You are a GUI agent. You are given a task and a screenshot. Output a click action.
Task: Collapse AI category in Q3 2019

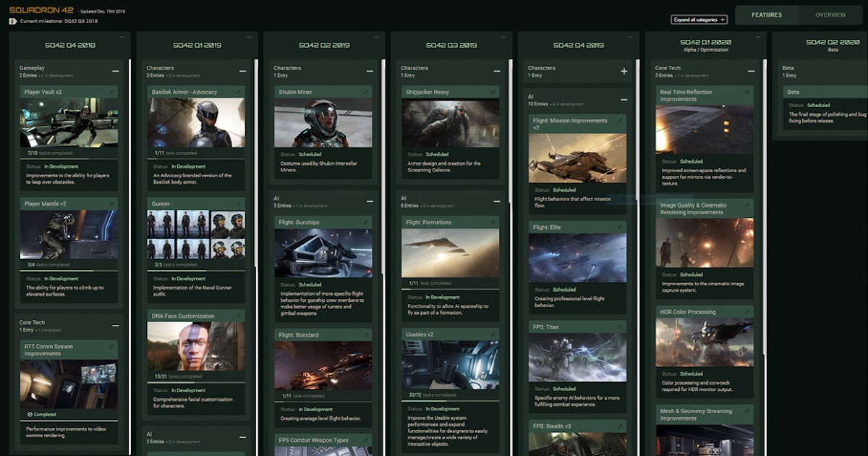(x=497, y=201)
